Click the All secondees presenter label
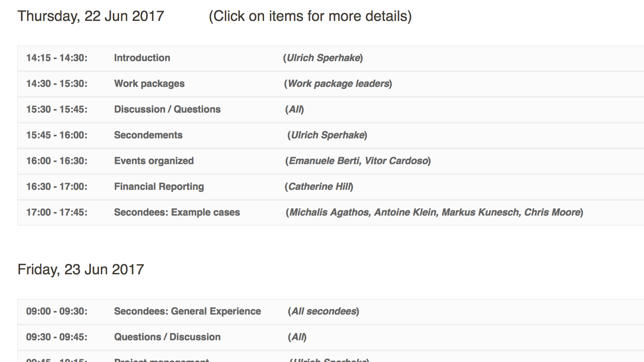The width and height of the screenshot is (644, 362). click(x=323, y=311)
